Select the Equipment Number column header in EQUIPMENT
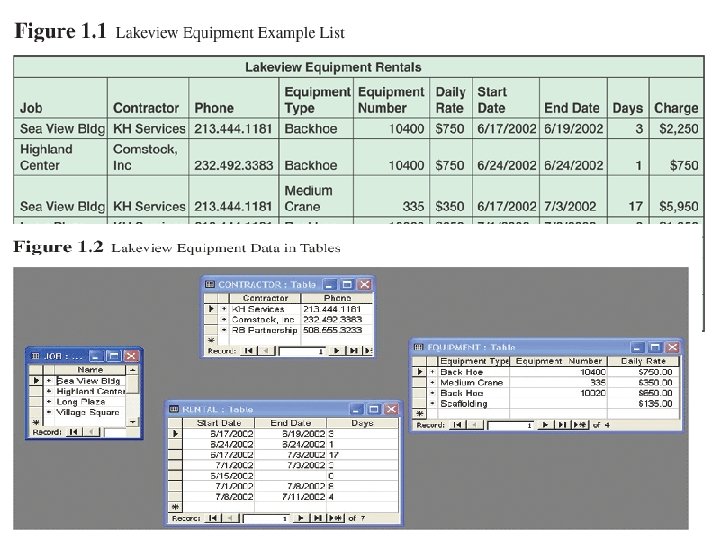Screen dimensions: 720x540 pos(558,361)
